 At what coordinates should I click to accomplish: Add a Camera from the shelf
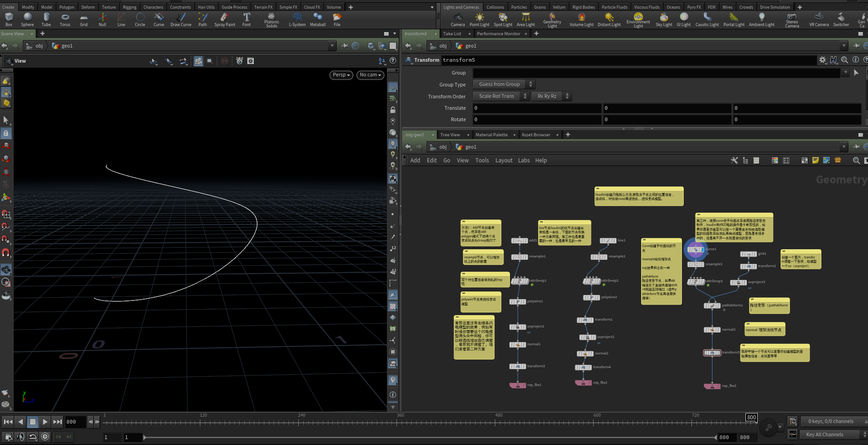pyautogui.click(x=457, y=19)
